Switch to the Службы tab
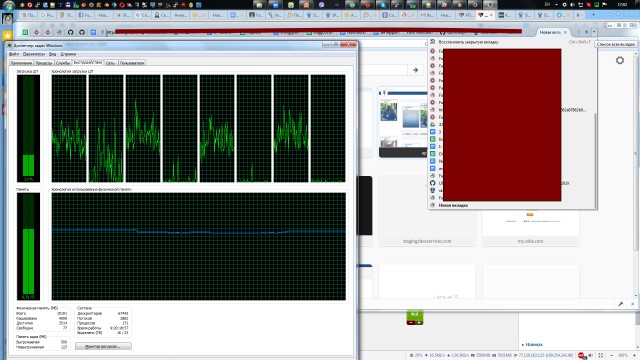The width and height of the screenshot is (640, 360). pos(63,63)
